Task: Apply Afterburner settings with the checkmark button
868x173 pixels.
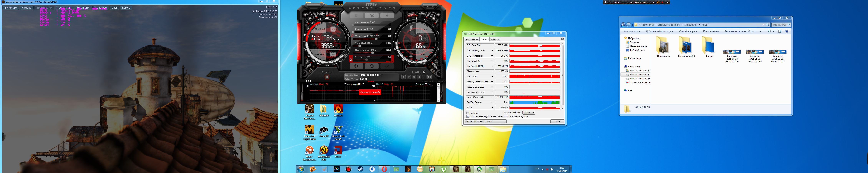Action: (387, 66)
